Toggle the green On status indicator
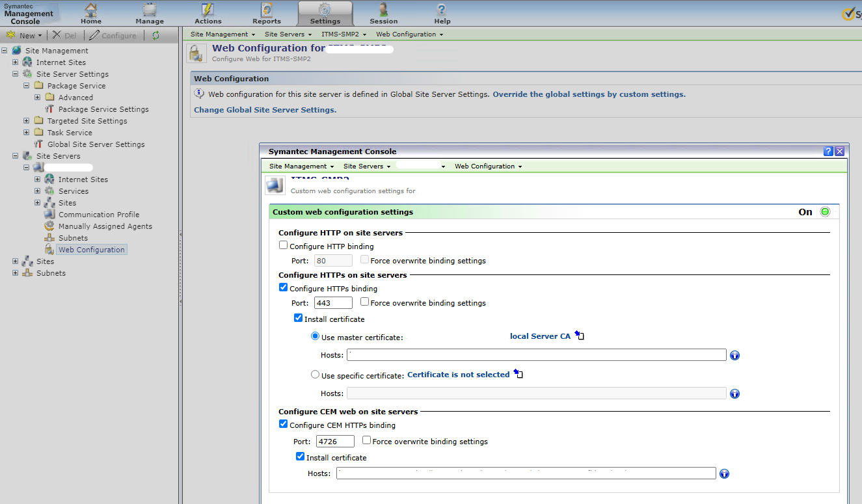The image size is (862, 504). pos(825,212)
